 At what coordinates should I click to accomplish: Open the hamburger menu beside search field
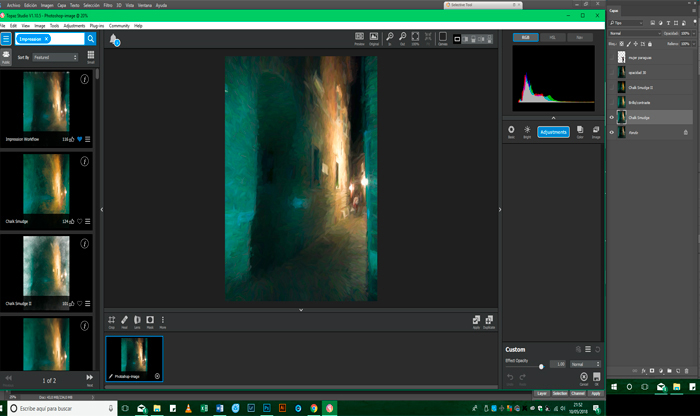(x=6, y=39)
